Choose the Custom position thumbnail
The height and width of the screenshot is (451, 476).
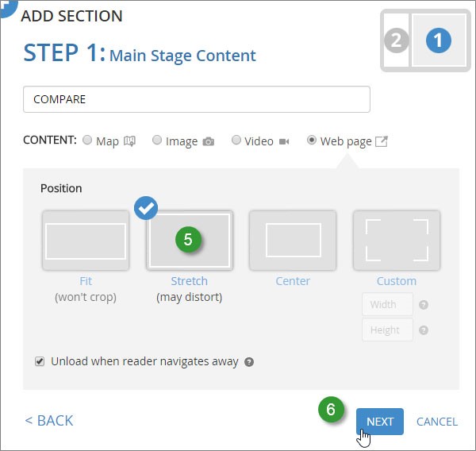396,241
